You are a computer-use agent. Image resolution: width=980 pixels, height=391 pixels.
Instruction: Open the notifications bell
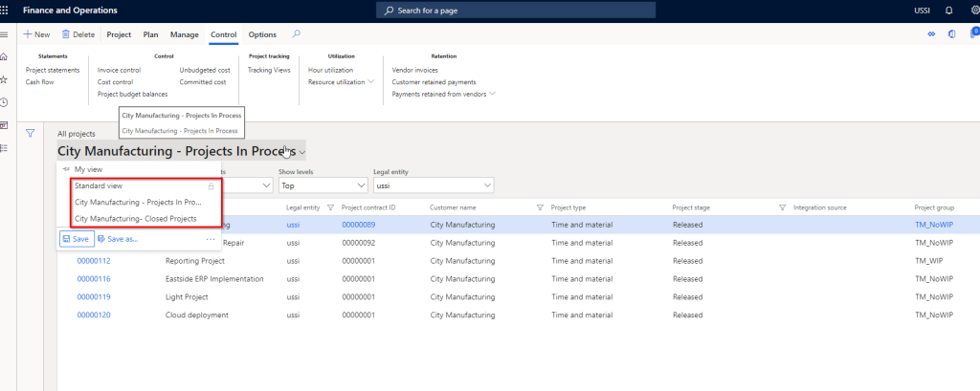coord(948,11)
